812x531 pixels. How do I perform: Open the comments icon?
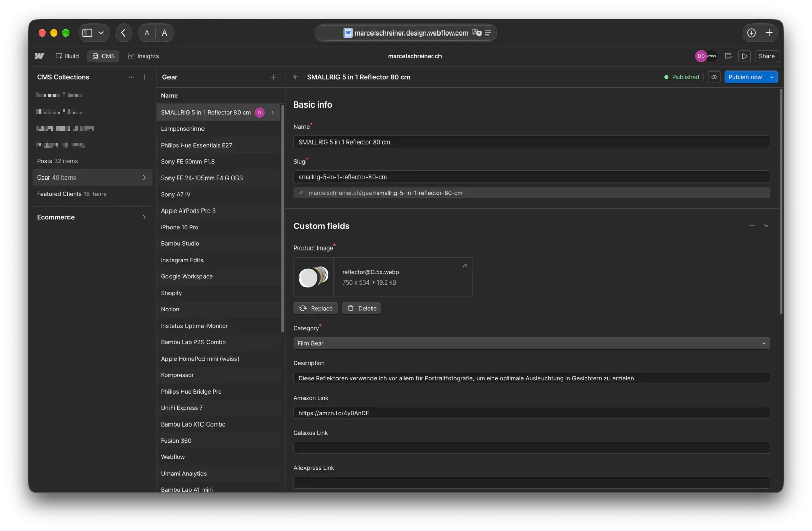click(x=728, y=56)
